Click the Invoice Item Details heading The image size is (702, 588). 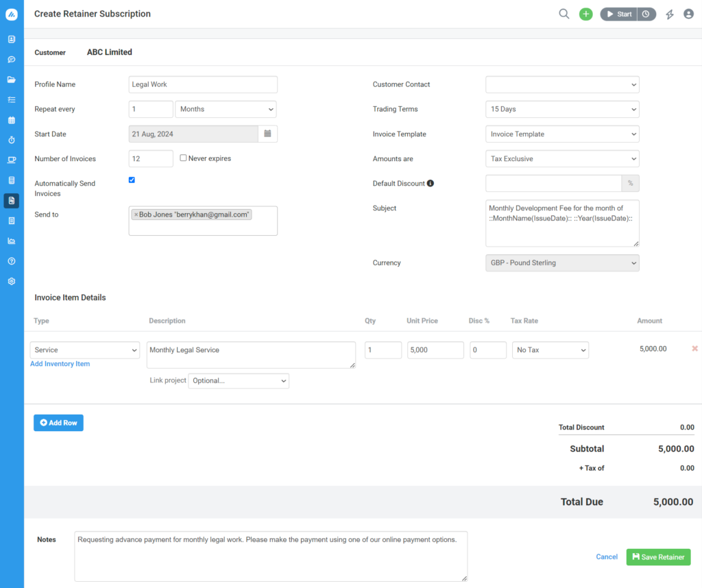(x=71, y=297)
